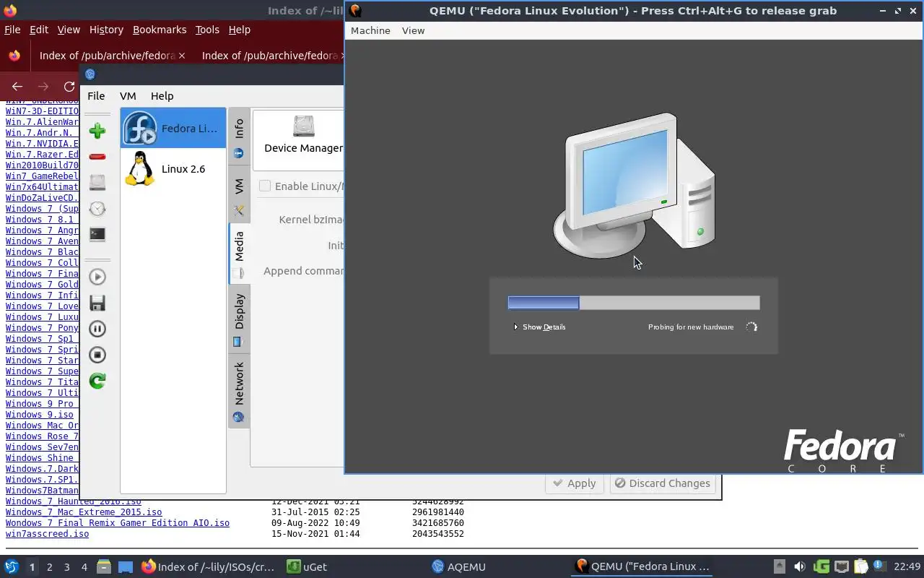The image size is (924, 578).
Task: Open the AQEMU File menu
Action: [x=96, y=95]
